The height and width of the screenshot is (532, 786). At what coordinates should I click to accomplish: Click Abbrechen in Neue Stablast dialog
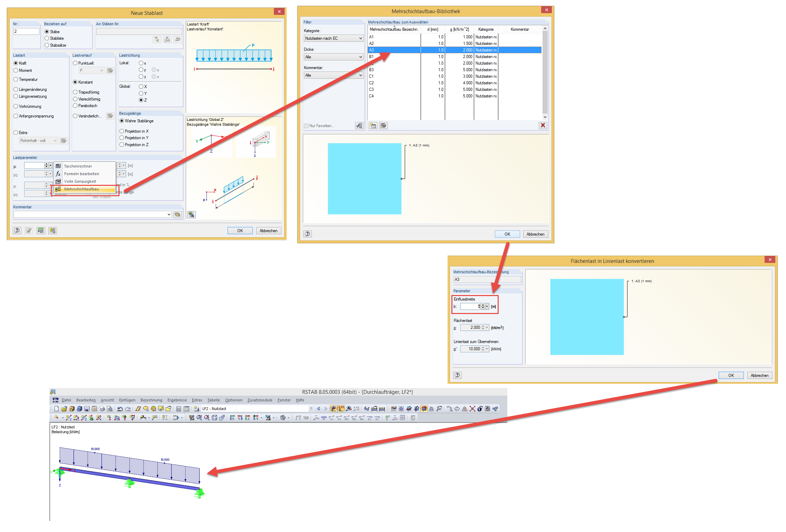(x=269, y=231)
